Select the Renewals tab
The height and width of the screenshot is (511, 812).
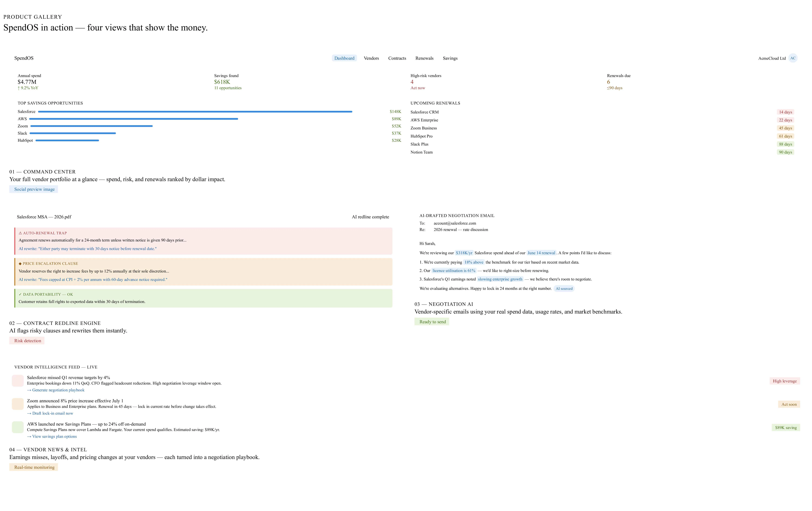coord(424,58)
